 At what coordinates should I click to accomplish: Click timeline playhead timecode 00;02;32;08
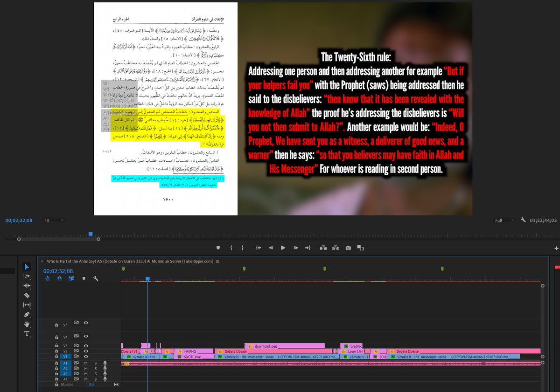58,271
